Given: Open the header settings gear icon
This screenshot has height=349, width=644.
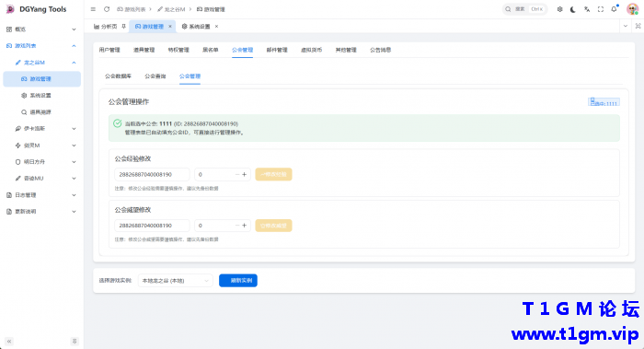Looking at the screenshot, I should point(559,9).
